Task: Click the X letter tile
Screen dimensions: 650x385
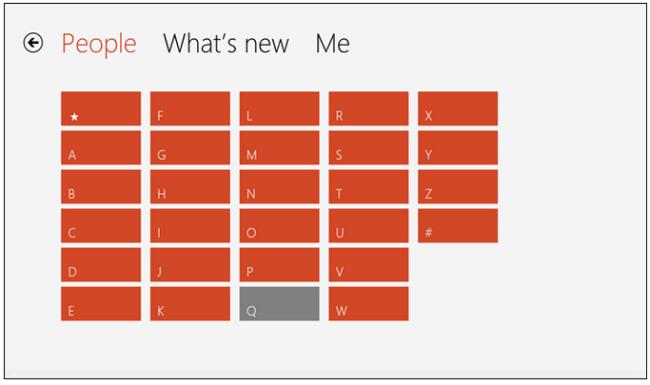Action: [458, 109]
